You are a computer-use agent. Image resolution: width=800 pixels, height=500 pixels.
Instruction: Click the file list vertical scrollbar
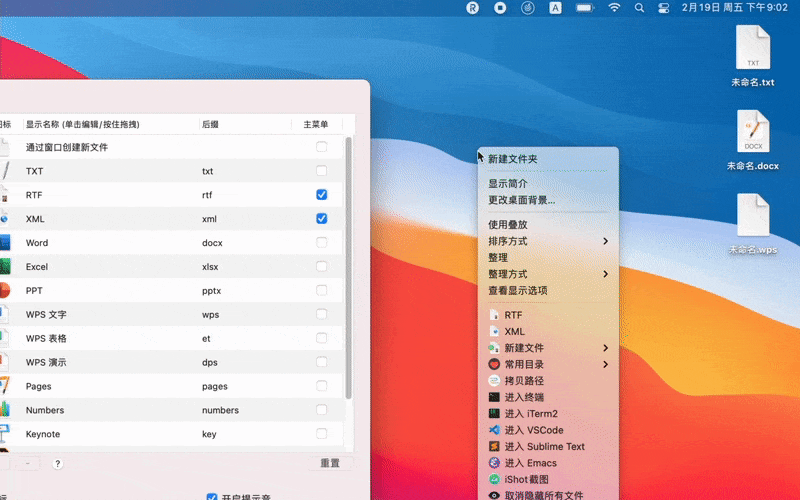tap(349, 268)
